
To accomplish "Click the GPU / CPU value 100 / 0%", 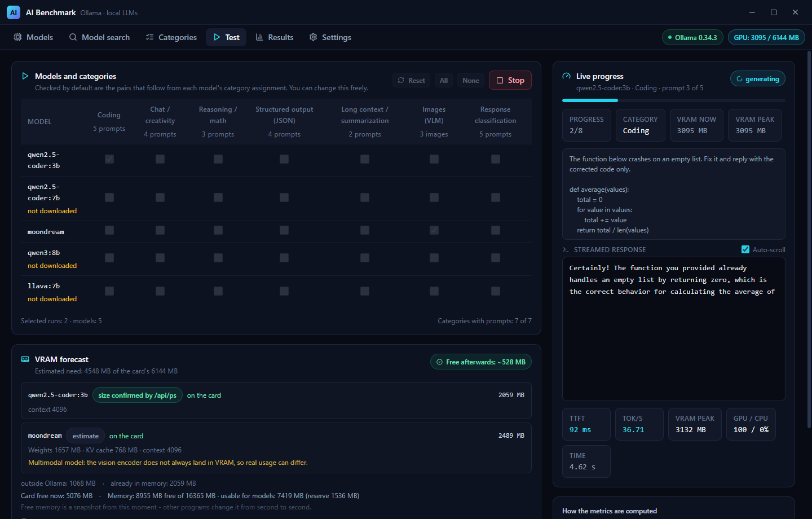I will [751, 430].
